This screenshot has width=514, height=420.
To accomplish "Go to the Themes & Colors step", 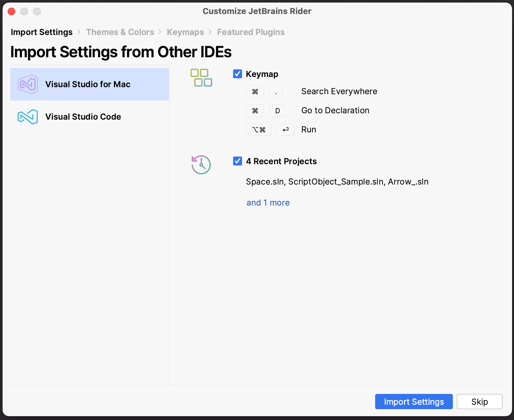I will pos(120,32).
